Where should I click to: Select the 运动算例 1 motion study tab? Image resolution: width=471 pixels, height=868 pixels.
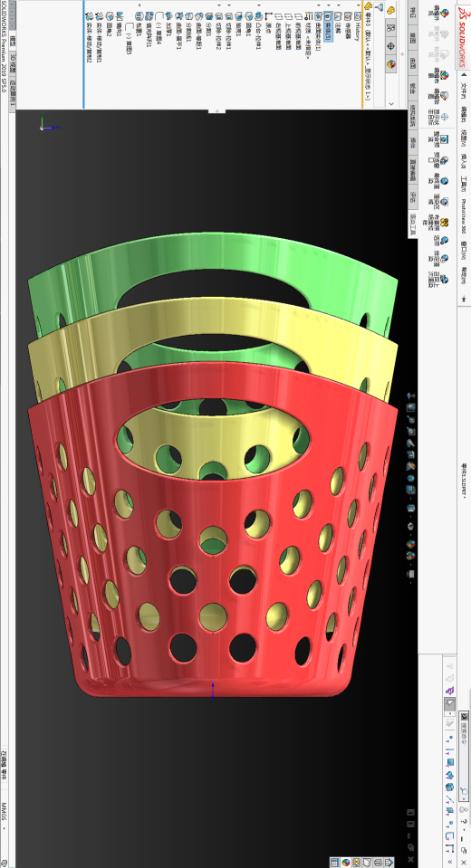point(12,93)
